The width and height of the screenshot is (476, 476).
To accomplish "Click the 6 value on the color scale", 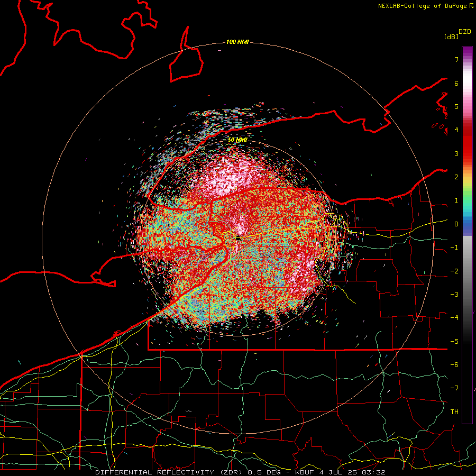I will [x=456, y=83].
